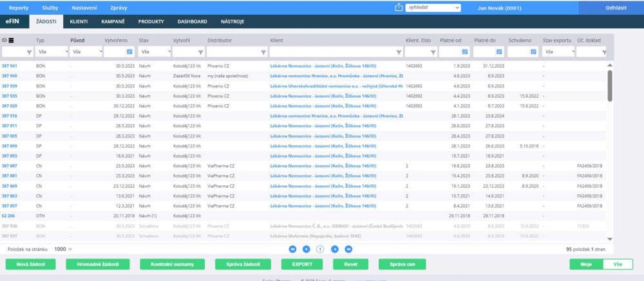Switch the list toggle to Moje
This screenshot has width=644, height=281.
click(x=585, y=264)
